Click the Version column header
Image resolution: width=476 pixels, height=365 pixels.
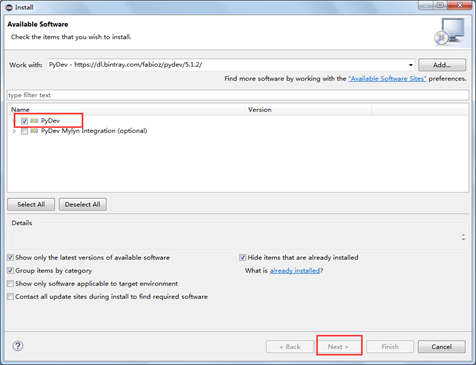pos(308,109)
